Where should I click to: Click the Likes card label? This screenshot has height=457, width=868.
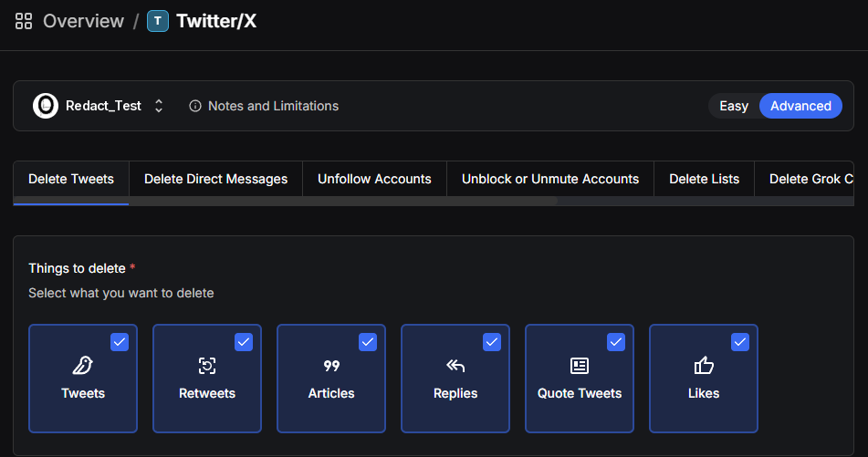(x=704, y=393)
